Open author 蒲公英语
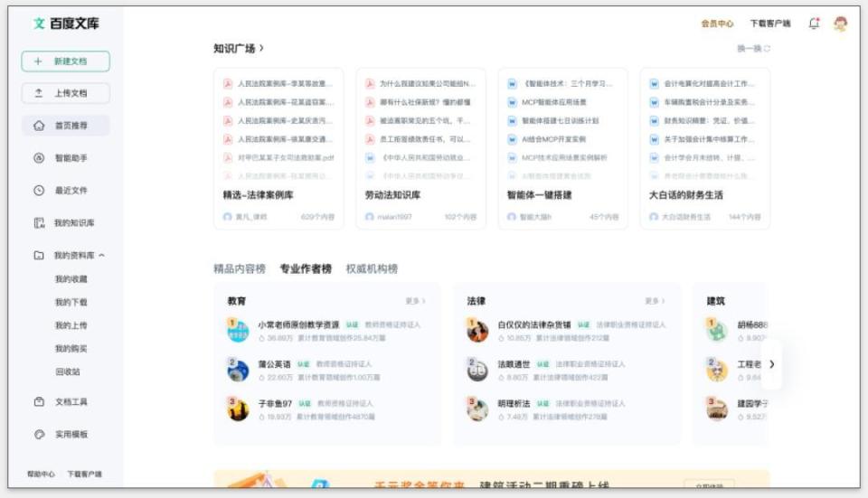868x498 pixels. [x=274, y=364]
